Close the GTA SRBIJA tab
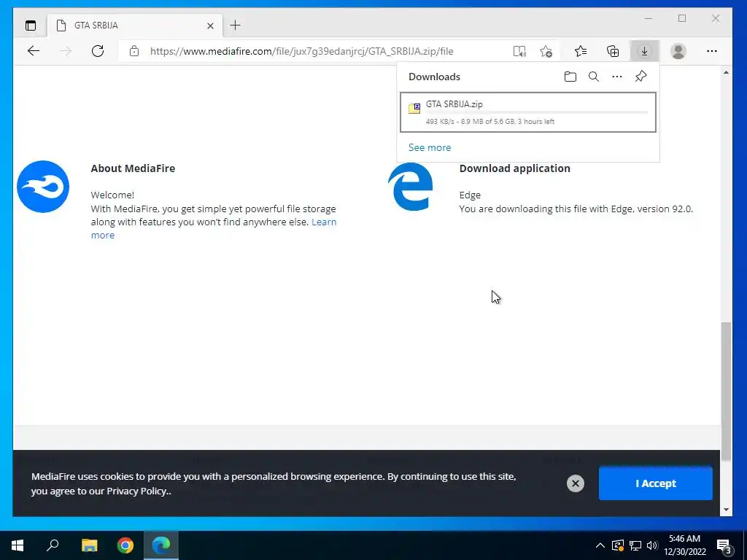 (x=210, y=26)
